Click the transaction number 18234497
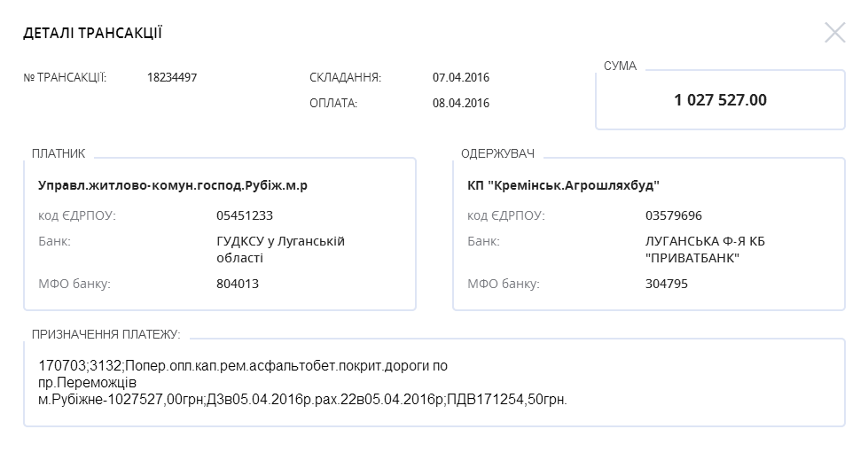The height and width of the screenshot is (476, 868). pyautogui.click(x=172, y=77)
